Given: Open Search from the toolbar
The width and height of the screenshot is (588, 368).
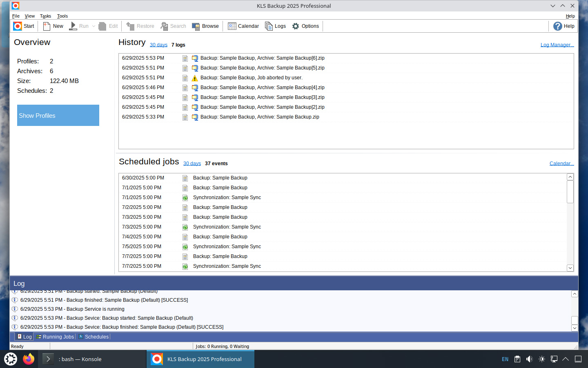Looking at the screenshot, I should (173, 26).
